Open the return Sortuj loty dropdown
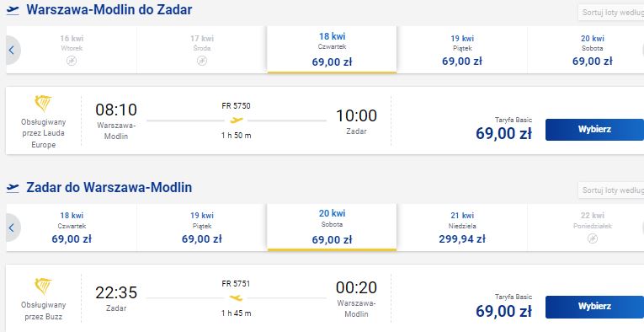 point(610,190)
